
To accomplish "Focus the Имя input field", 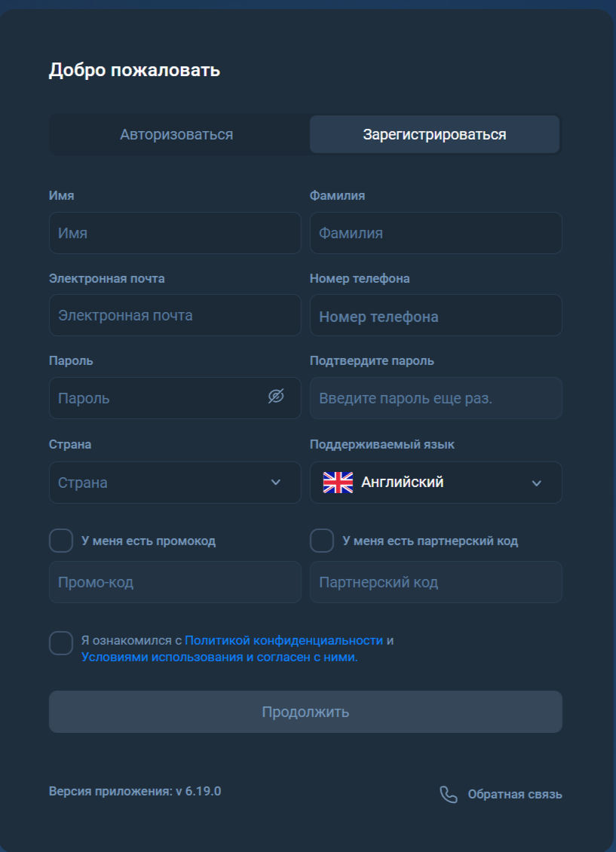I will [175, 233].
